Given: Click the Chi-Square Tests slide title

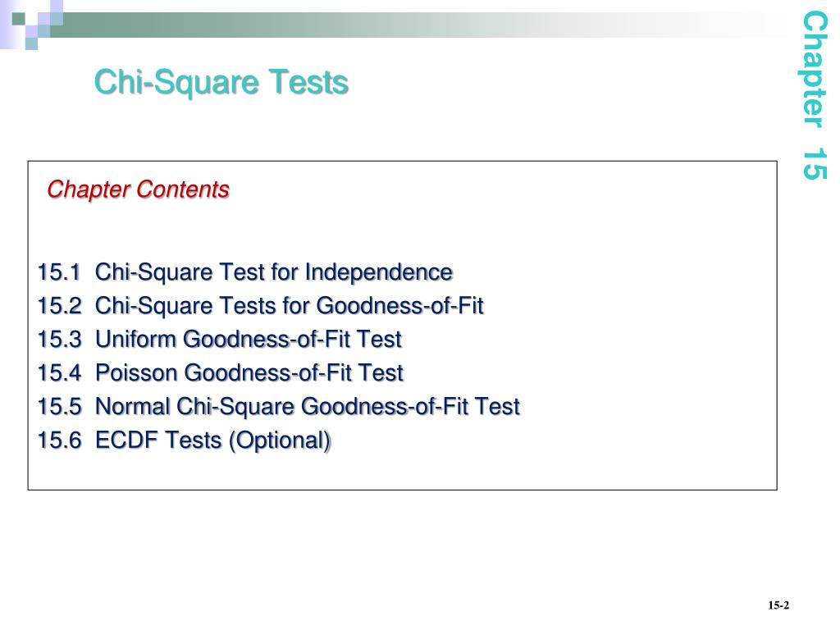Looking at the screenshot, I should pos(221,83).
